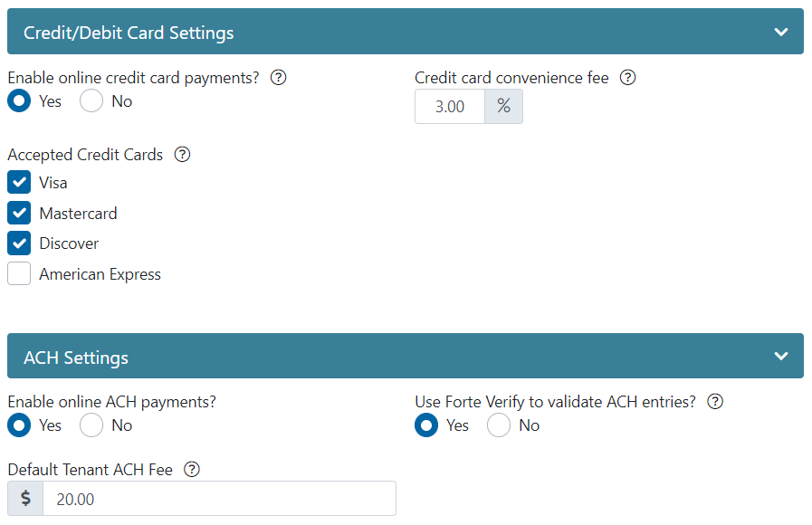Collapse the Credit/Debit Card Settings chevron
The width and height of the screenshot is (812, 525).
[x=781, y=32]
